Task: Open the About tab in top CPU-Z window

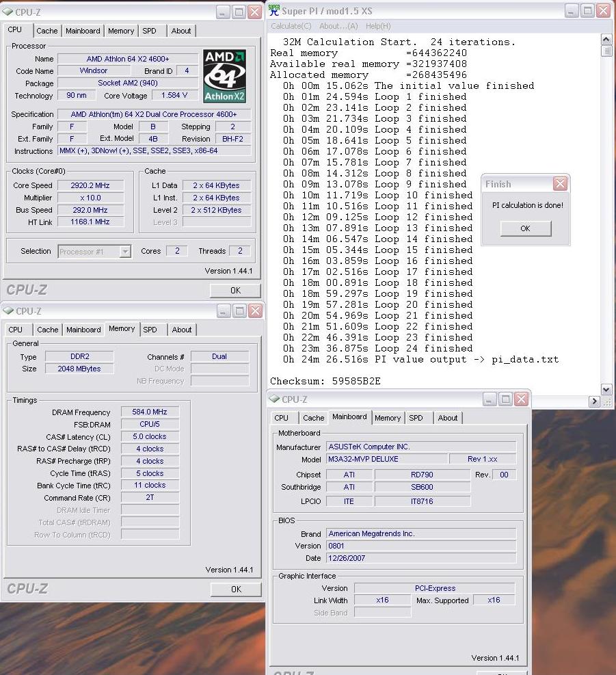Action: [x=180, y=31]
